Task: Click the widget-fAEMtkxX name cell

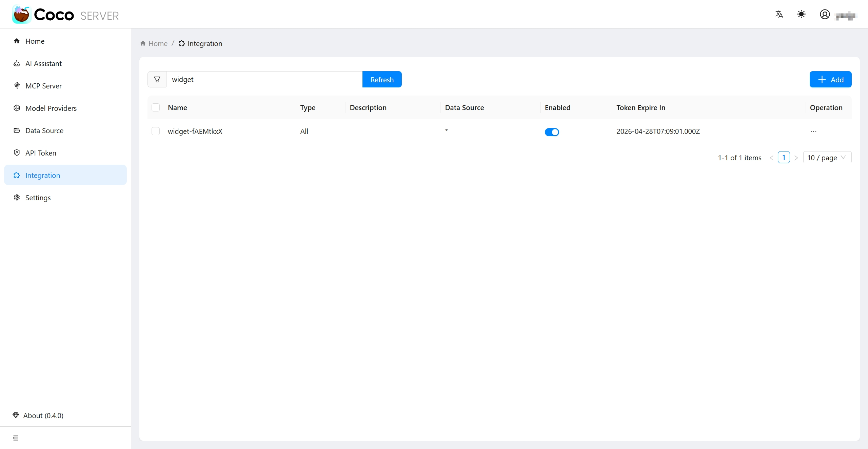Action: coord(195,131)
